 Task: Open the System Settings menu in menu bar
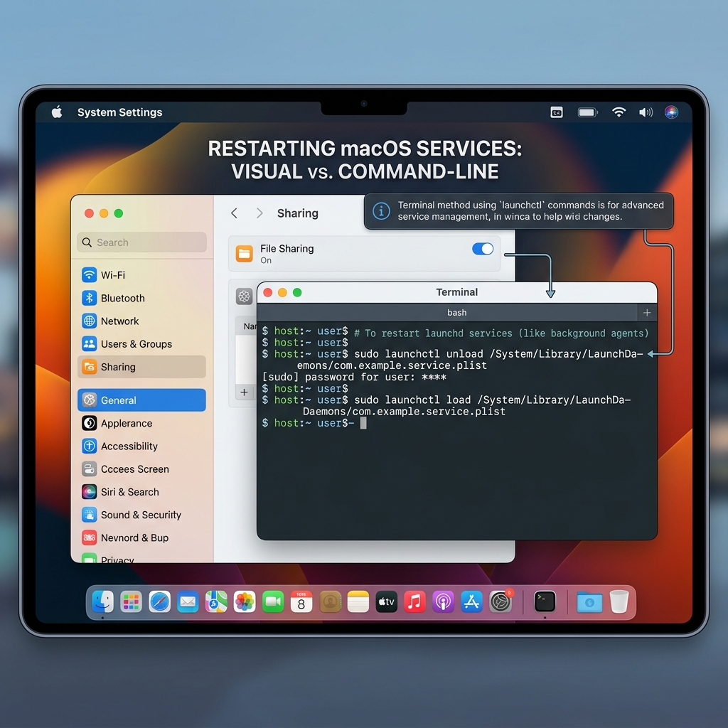[x=119, y=112]
